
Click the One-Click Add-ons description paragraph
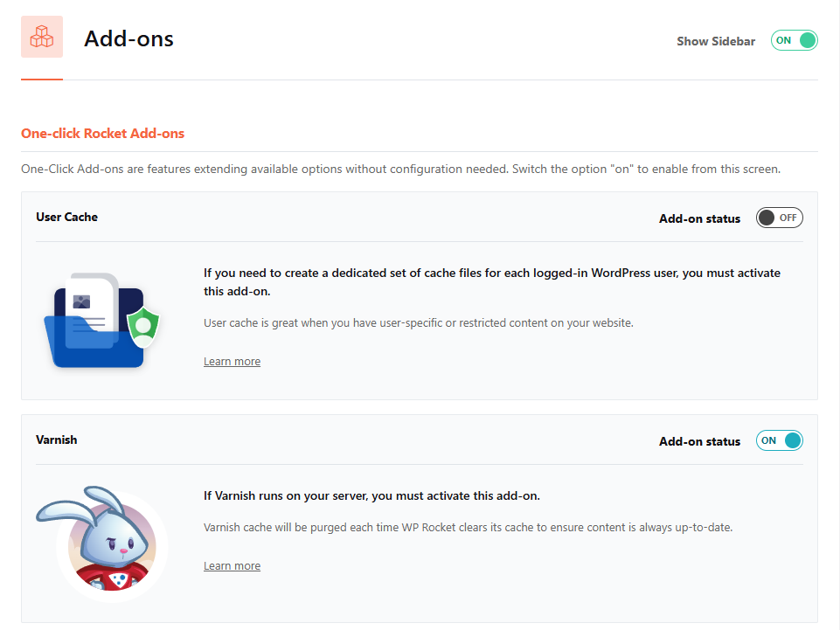[400, 169]
